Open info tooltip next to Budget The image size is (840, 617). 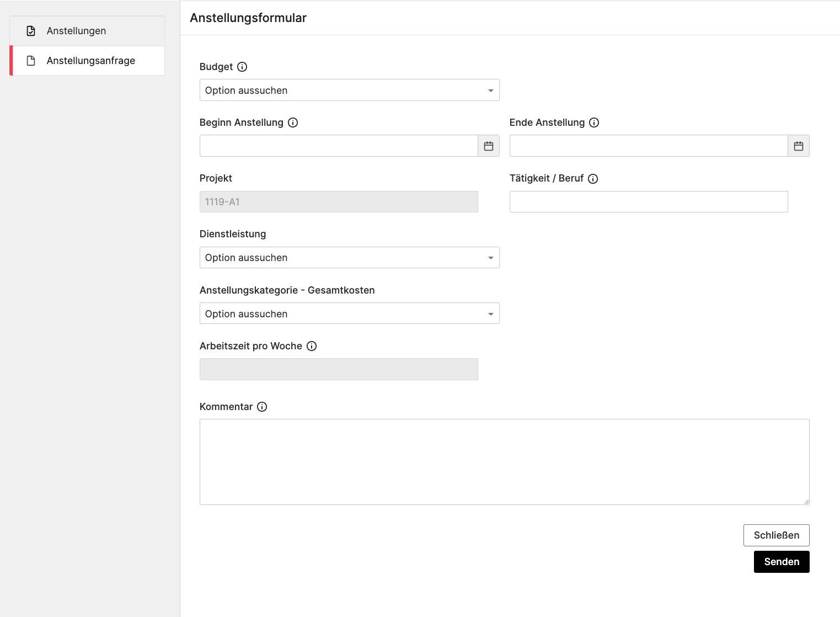pos(242,67)
